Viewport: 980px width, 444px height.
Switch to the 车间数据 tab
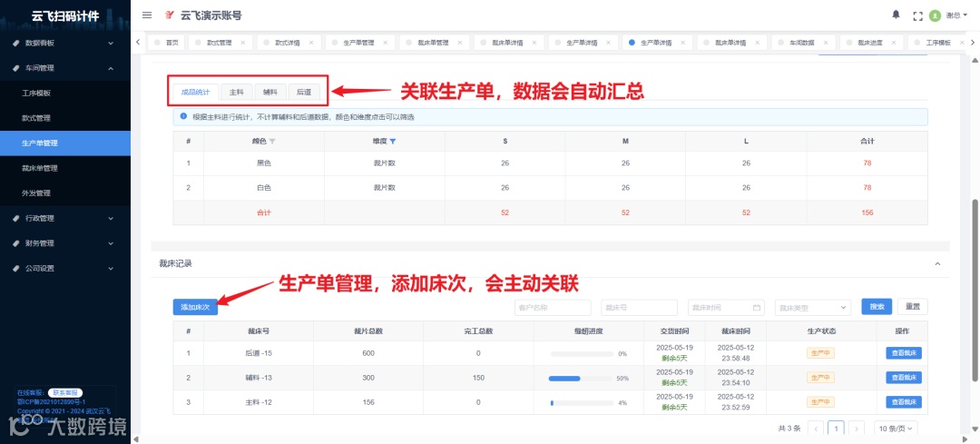click(x=801, y=43)
